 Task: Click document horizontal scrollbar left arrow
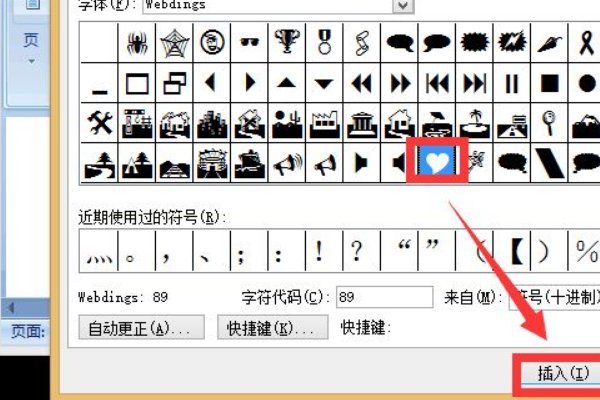pos(11,307)
